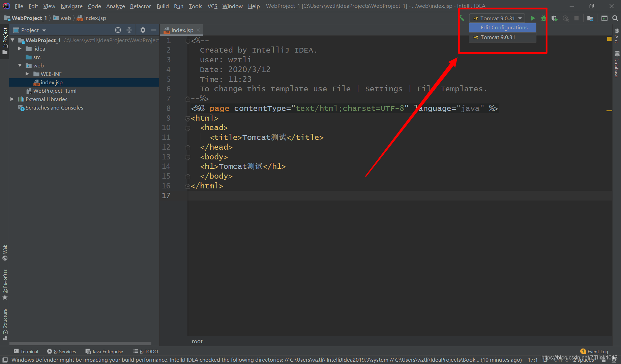Image resolution: width=621 pixels, height=364 pixels.
Task: Open the VCS menu
Action: click(x=212, y=6)
